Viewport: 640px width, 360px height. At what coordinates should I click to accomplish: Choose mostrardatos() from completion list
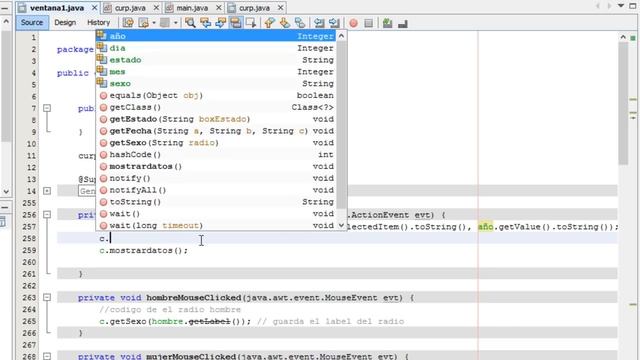[216, 166]
